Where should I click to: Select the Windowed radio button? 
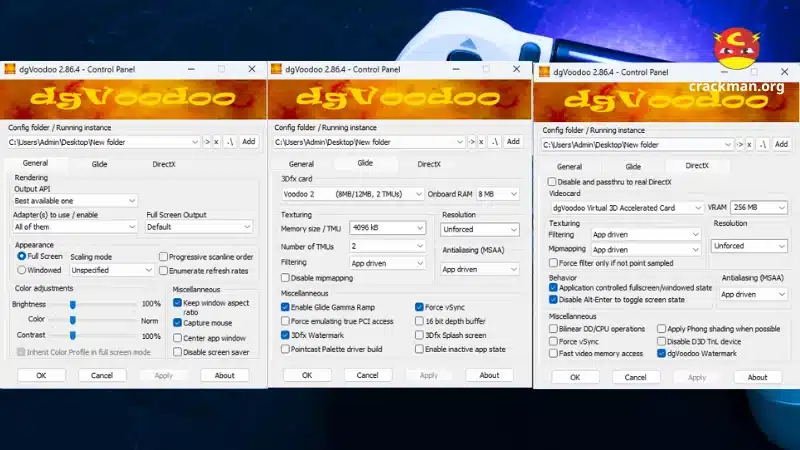[22, 270]
